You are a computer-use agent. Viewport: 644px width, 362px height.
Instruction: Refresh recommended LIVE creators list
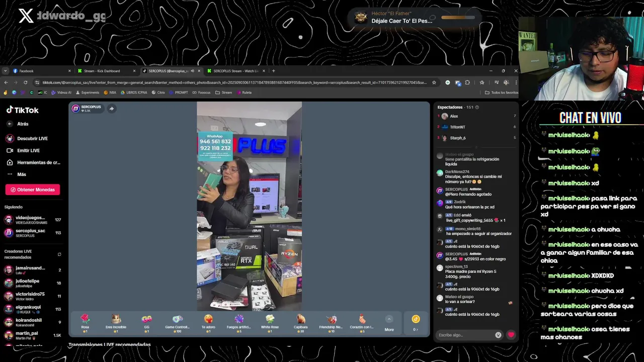coord(59,254)
